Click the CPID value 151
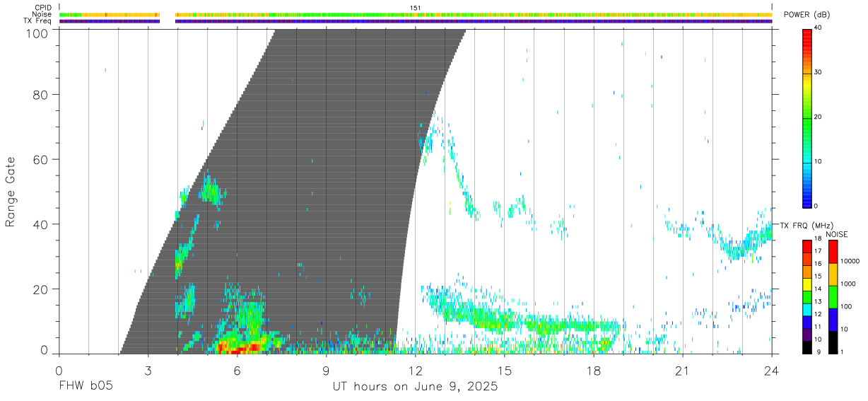 coord(416,8)
